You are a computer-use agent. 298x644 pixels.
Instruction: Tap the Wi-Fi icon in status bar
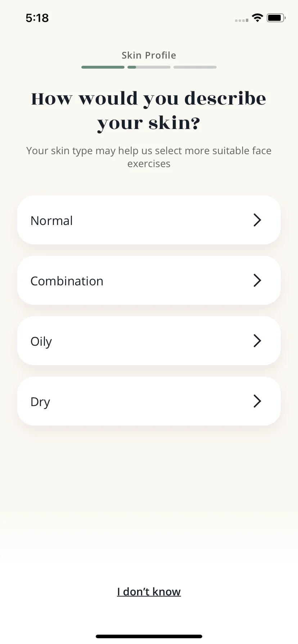tap(257, 18)
